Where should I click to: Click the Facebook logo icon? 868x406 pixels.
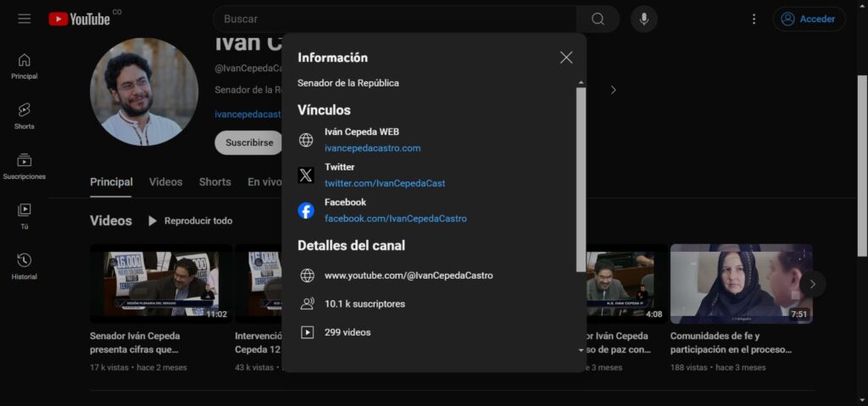point(306,210)
